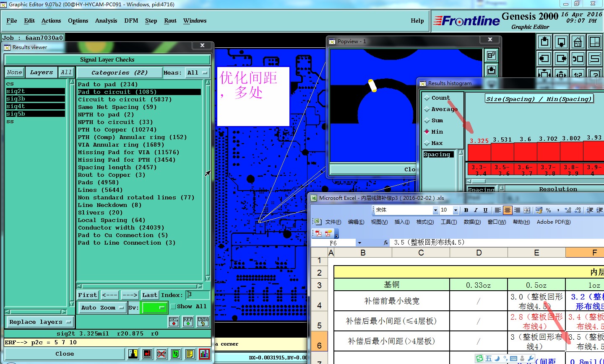Open Excel font size dropdown arrow
The image size is (604, 364).
(x=456, y=210)
